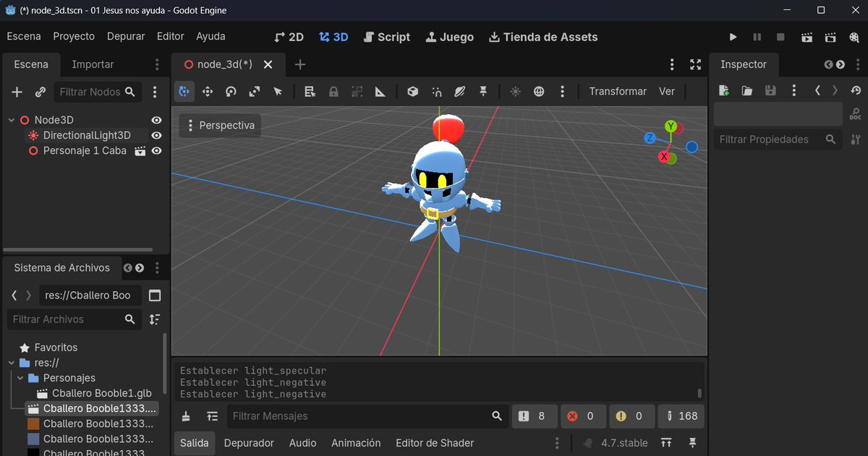Toggle visibility of Personaje 1 Caba
Image resolution: width=868 pixels, height=456 pixels.
pyautogui.click(x=156, y=151)
